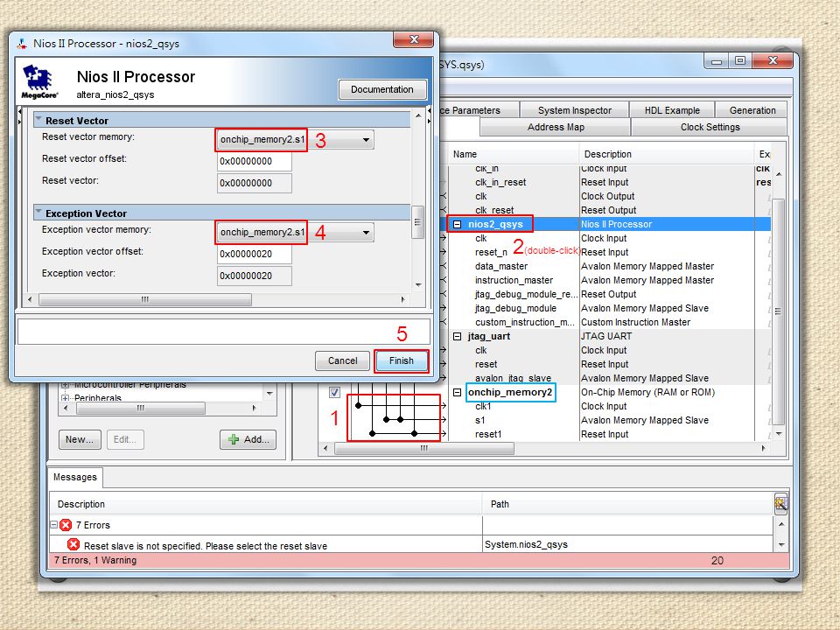840x630 pixels.
Task: Switch to the HDL Example tab
Action: (x=672, y=110)
